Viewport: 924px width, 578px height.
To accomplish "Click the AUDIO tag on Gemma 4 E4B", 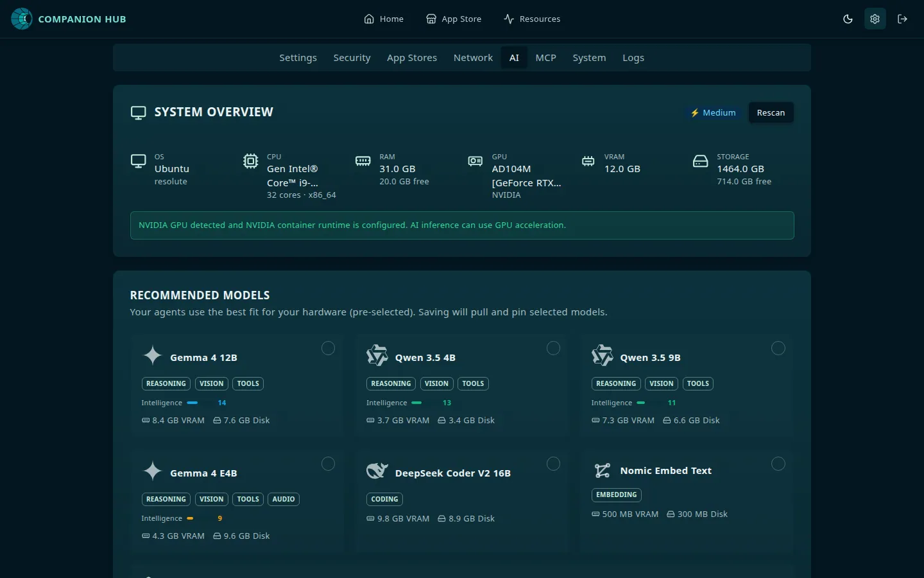I will click(x=284, y=499).
